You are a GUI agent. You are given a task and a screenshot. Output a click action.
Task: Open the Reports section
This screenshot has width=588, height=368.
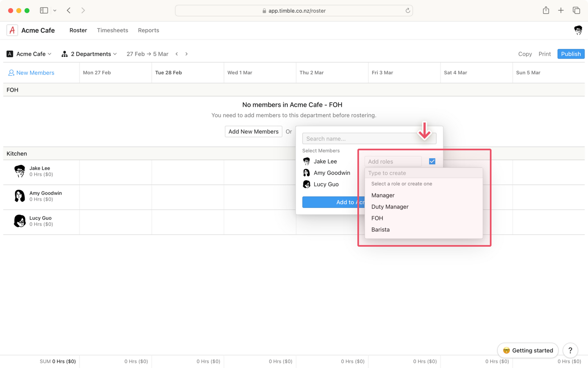(148, 30)
